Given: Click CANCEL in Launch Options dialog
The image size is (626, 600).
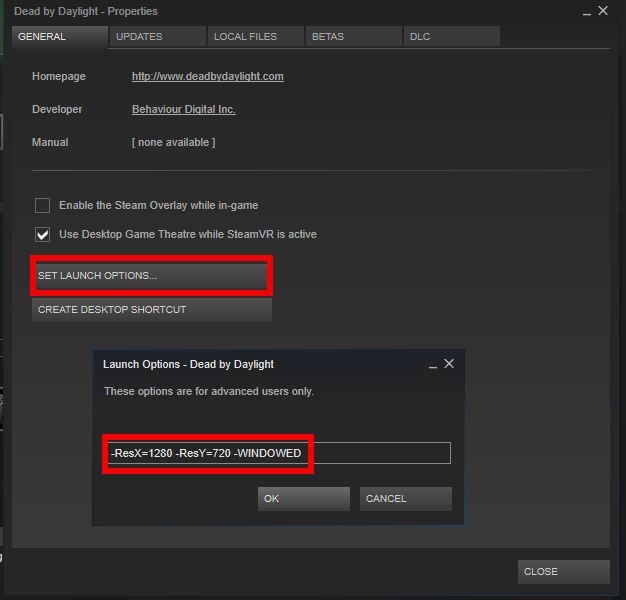Looking at the screenshot, I should 406,499.
